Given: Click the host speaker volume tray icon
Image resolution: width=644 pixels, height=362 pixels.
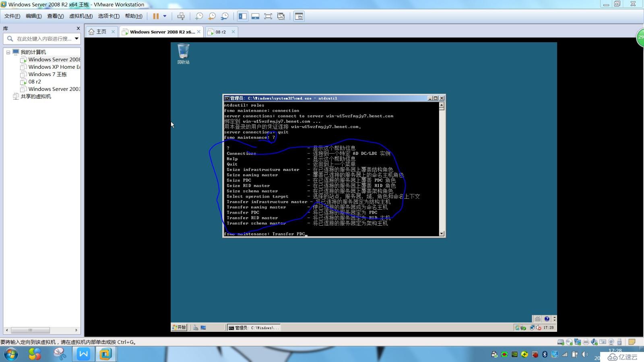Looking at the screenshot, I should coord(585,354).
